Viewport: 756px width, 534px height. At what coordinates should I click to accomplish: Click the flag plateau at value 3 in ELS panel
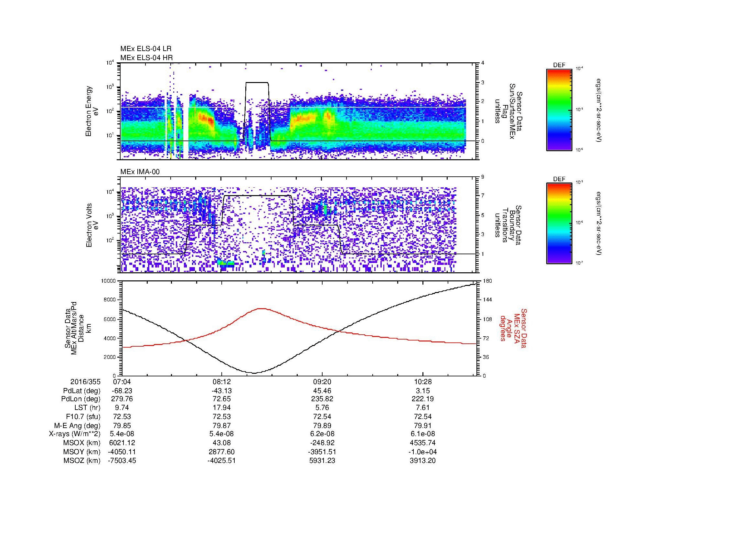coord(257,83)
